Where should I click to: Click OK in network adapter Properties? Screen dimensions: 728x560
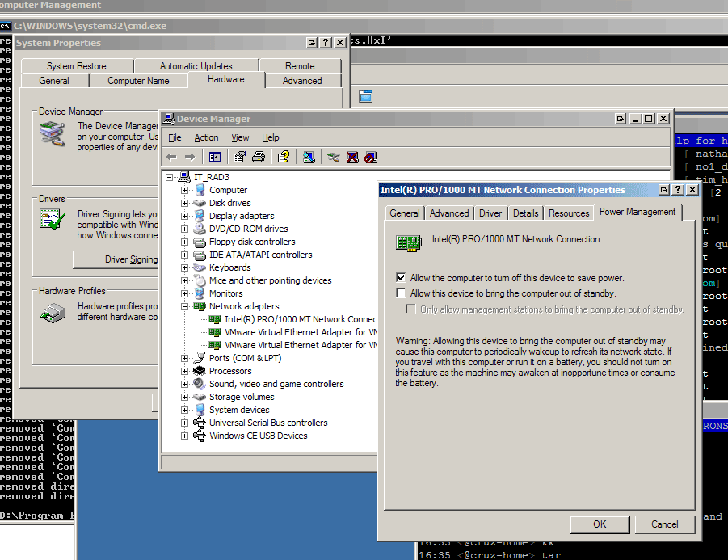point(600,524)
